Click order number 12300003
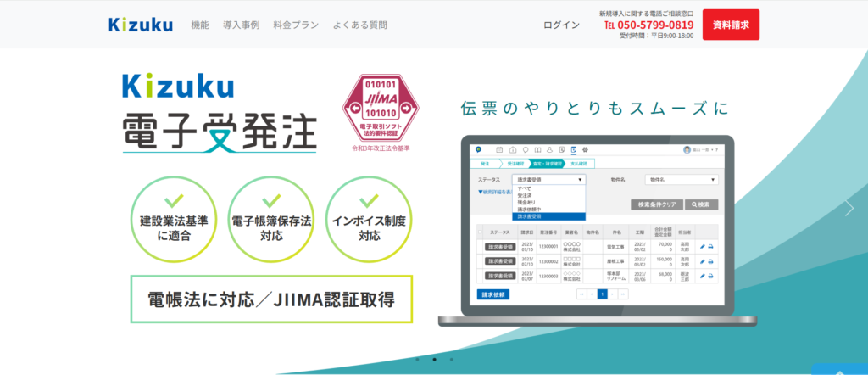The image size is (868, 375). coord(548,277)
